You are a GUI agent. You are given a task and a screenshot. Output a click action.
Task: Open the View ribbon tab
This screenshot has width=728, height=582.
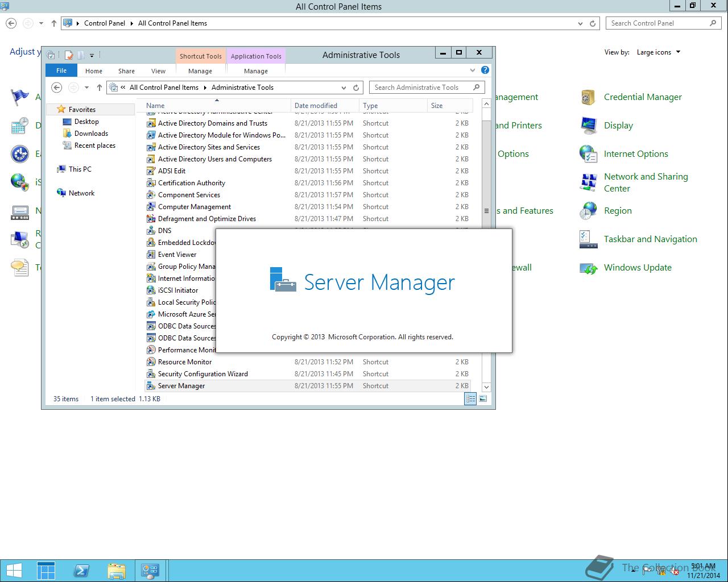pos(158,71)
